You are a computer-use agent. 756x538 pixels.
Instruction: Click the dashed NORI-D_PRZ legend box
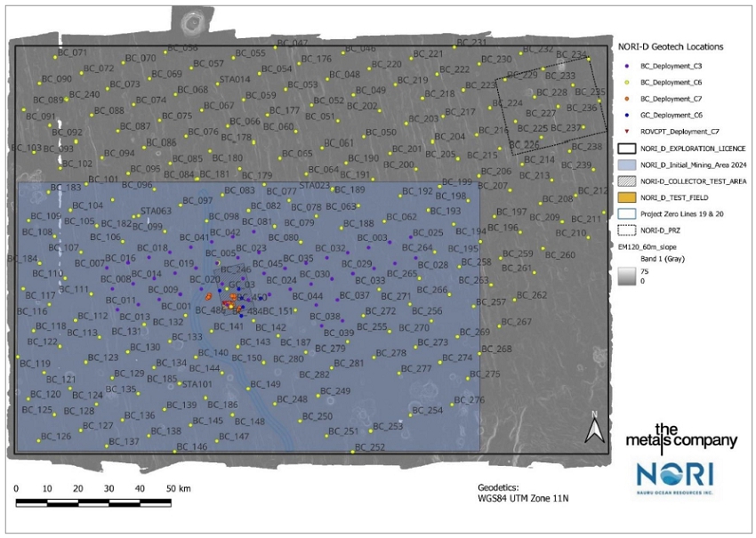pyautogui.click(x=627, y=229)
